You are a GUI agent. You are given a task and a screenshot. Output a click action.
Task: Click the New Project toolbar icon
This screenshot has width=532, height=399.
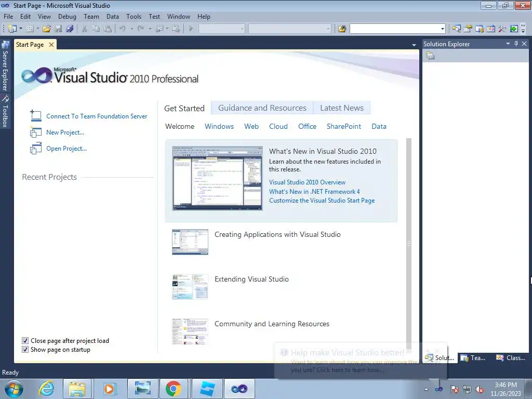click(x=12, y=29)
